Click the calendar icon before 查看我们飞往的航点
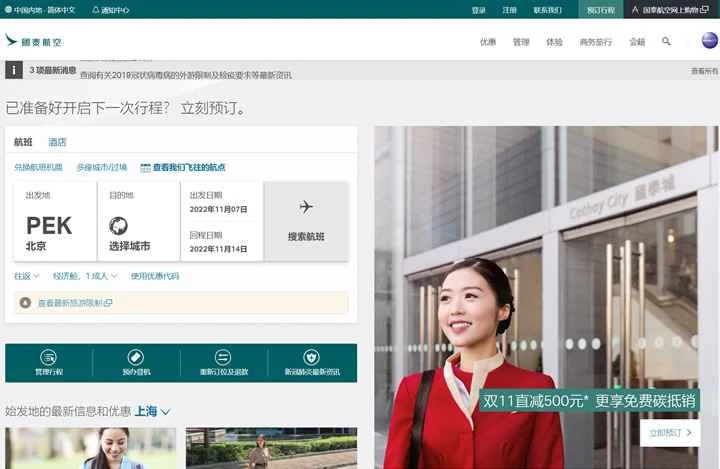This screenshot has width=720, height=469. point(145,168)
